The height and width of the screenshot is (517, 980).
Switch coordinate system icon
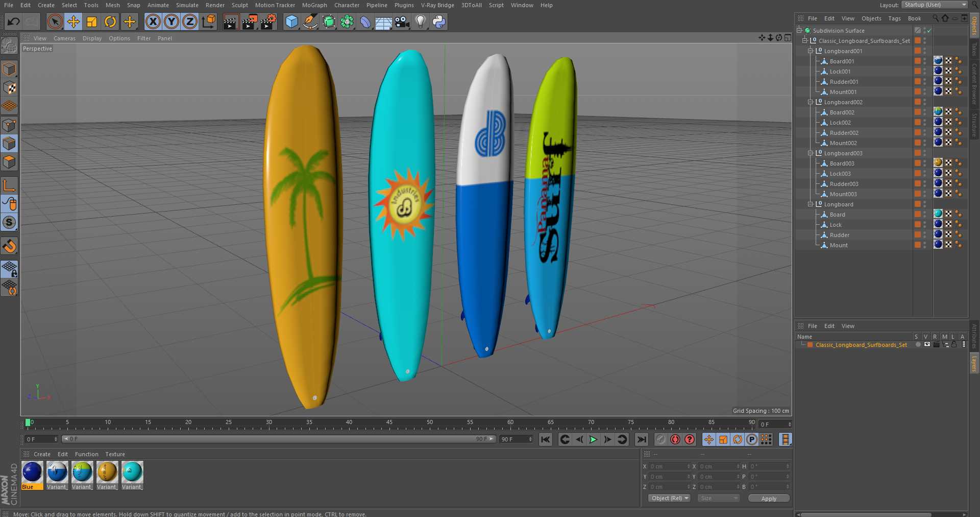[x=209, y=21]
